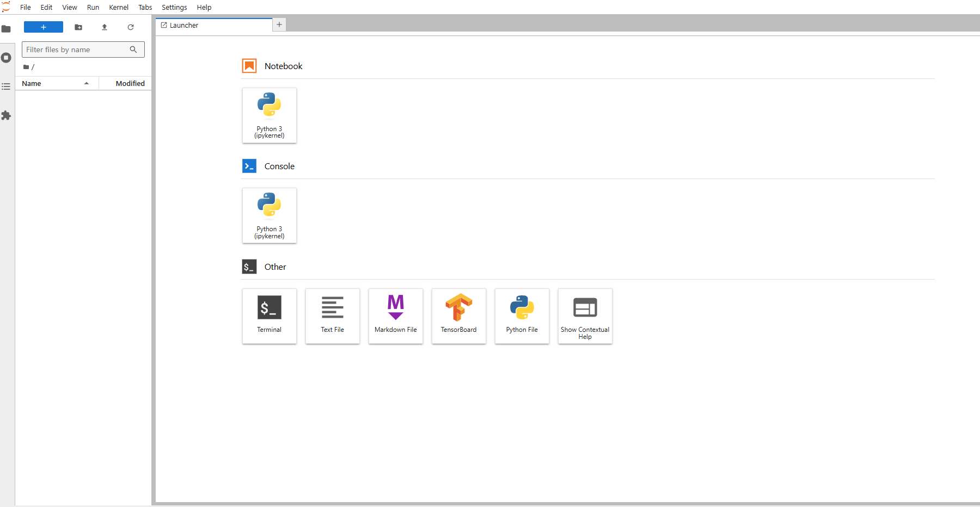Create a new Markdown File
This screenshot has width=980, height=507.
tap(396, 316)
